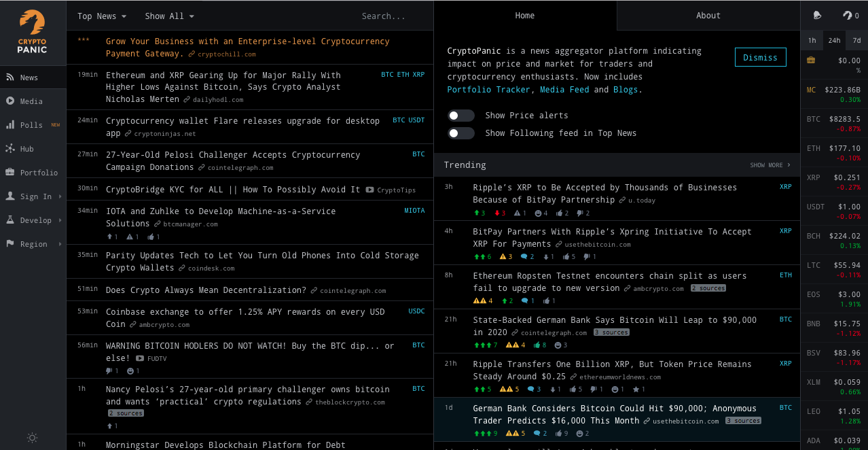Click the MC market cap $223.86B row

coord(834,94)
